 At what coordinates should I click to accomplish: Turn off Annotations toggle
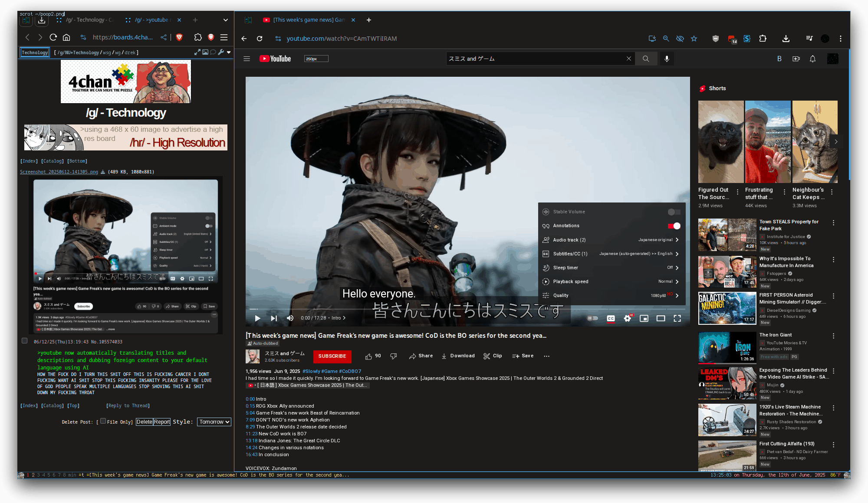[674, 226]
